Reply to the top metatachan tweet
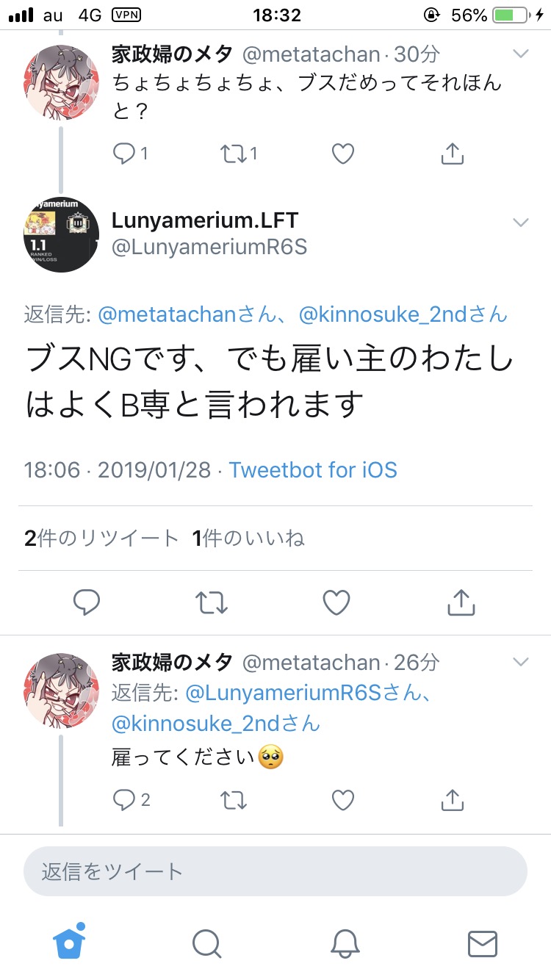Image resolution: width=551 pixels, height=980 pixels. tap(125, 154)
